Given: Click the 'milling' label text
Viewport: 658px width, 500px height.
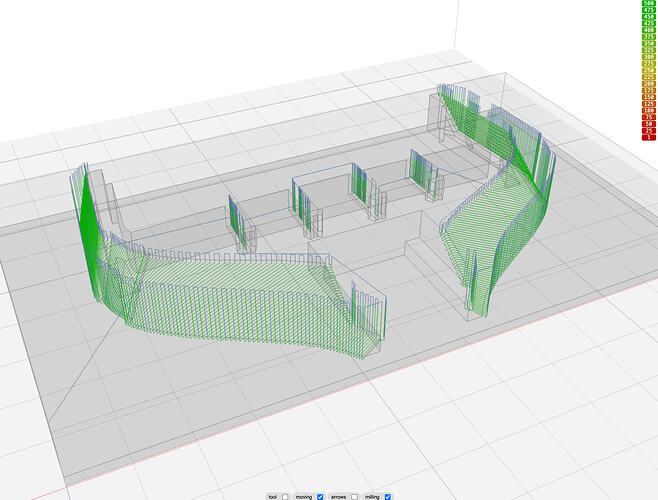Looking at the screenshot, I should point(372,496).
